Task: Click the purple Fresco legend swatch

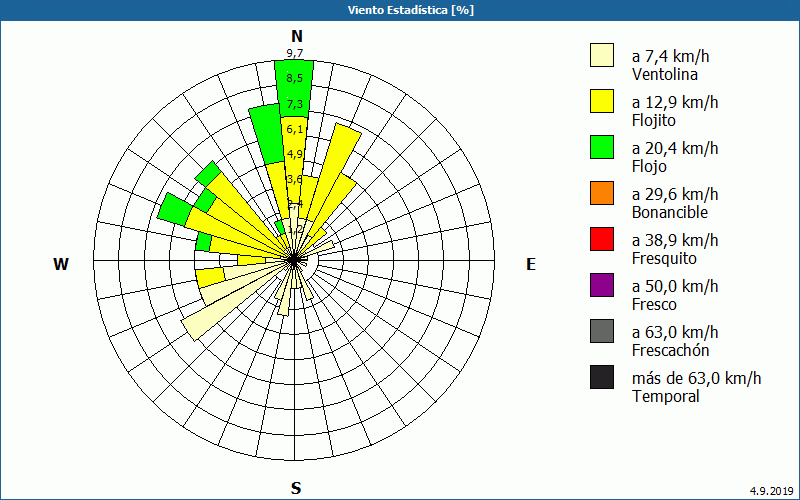Action: pyautogui.click(x=602, y=285)
